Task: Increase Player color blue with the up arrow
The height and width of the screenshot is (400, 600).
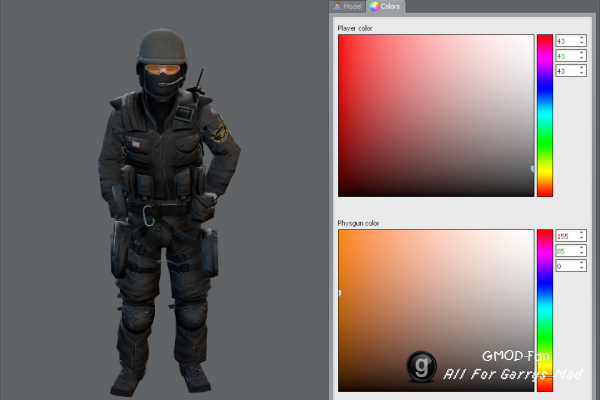Action: [x=582, y=68]
